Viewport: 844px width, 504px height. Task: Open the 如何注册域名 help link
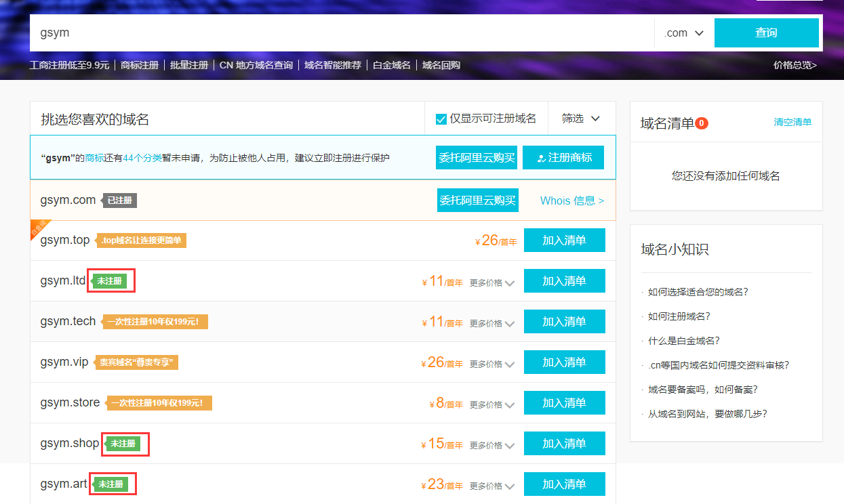pos(678,316)
